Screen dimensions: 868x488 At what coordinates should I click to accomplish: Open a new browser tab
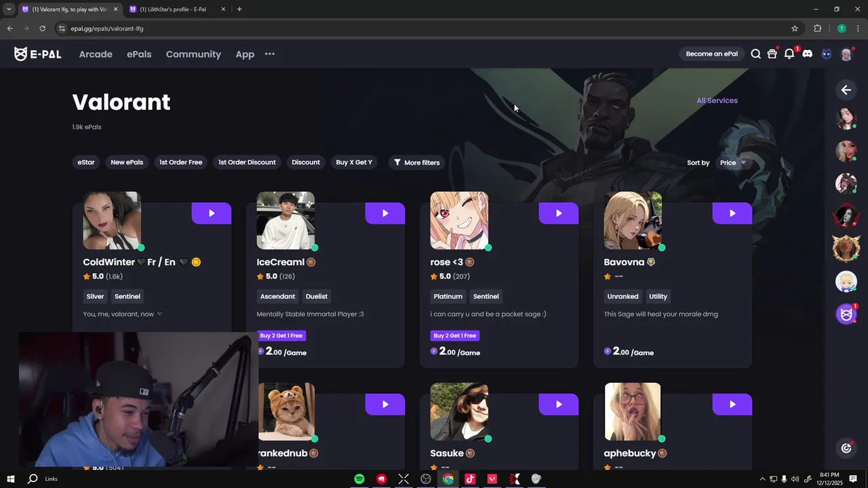pos(239,9)
